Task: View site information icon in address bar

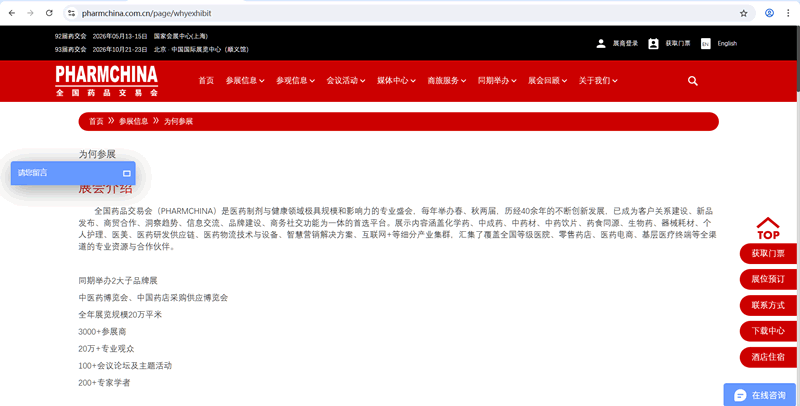Action: tap(72, 13)
